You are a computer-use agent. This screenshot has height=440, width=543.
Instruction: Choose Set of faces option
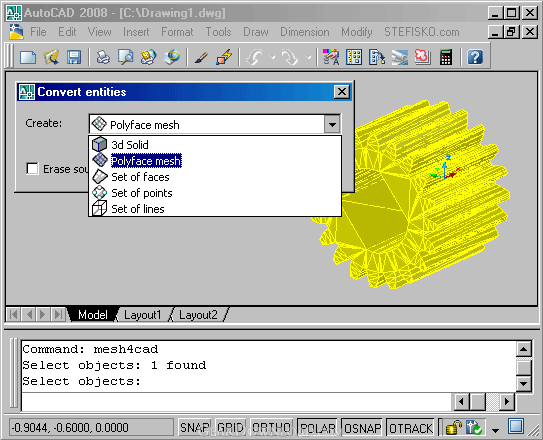215,177
